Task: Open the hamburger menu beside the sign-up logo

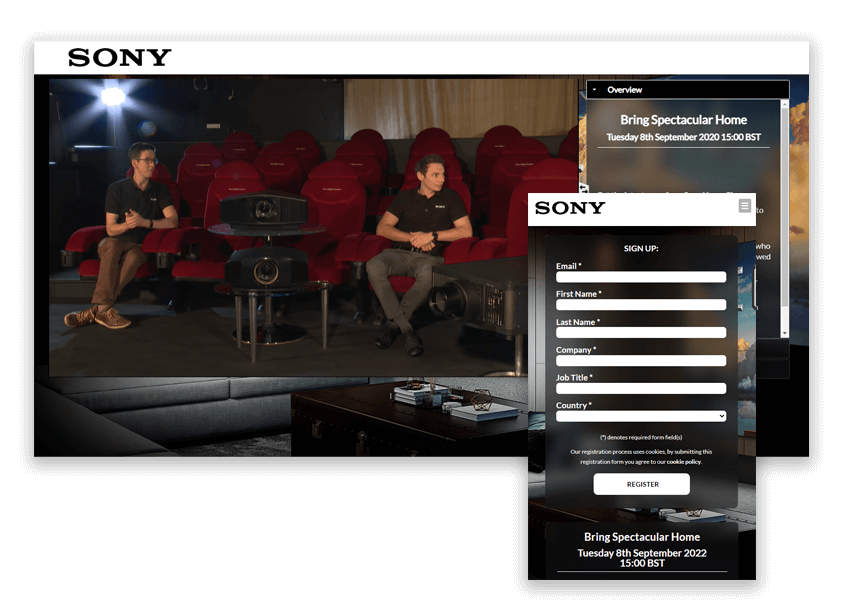Action: point(744,206)
